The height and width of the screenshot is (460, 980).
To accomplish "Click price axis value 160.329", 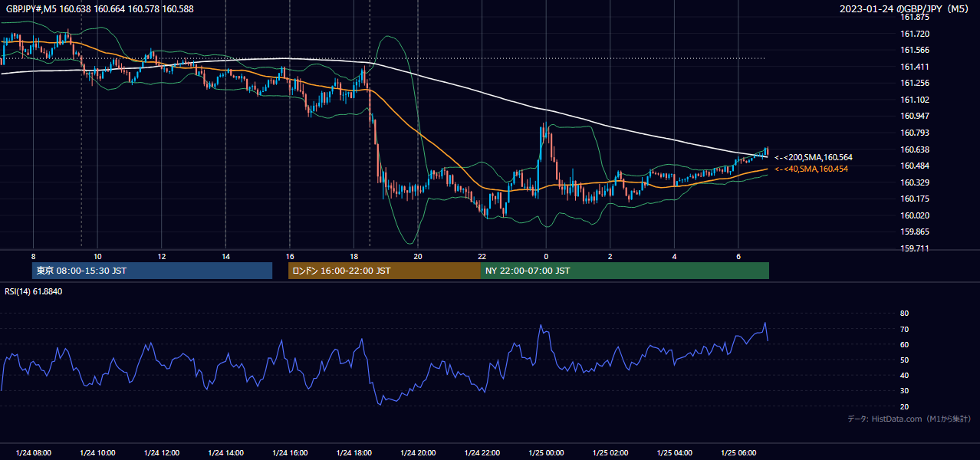I will (914, 182).
